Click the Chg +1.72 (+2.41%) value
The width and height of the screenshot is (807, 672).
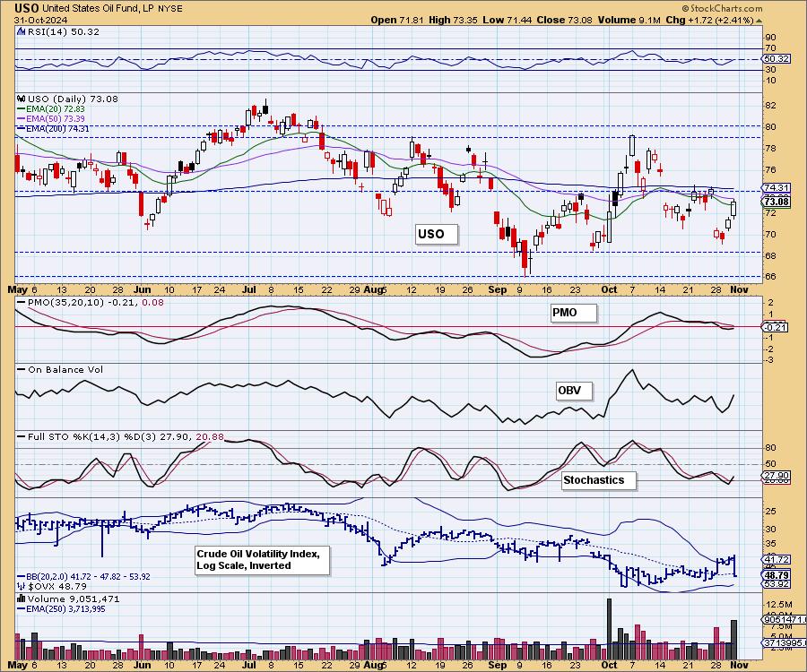click(709, 20)
